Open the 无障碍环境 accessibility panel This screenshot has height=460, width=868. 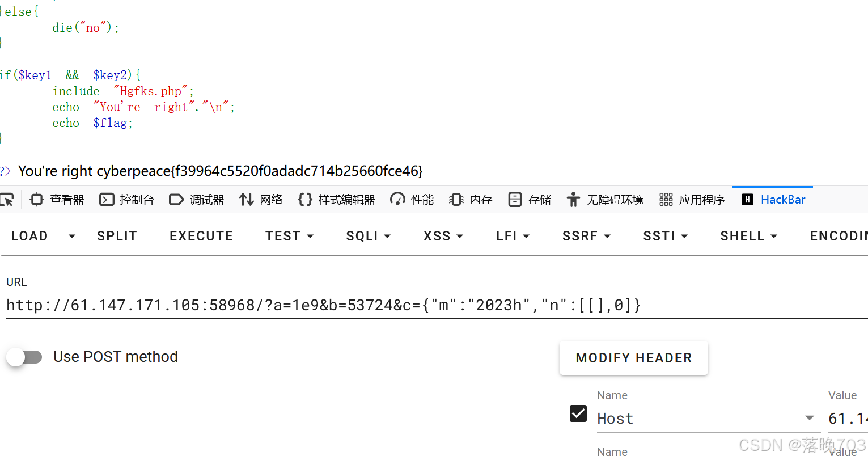[x=605, y=199]
